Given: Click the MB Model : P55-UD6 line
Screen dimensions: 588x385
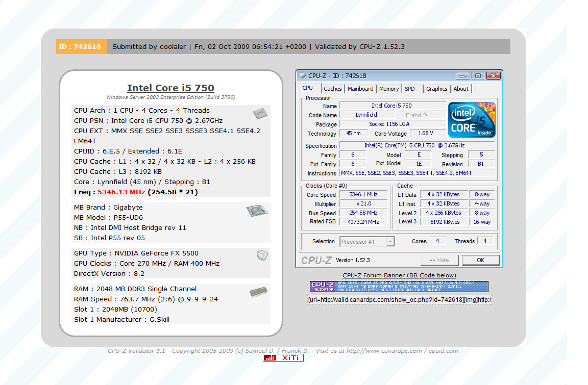Looking at the screenshot, I should tap(108, 218).
